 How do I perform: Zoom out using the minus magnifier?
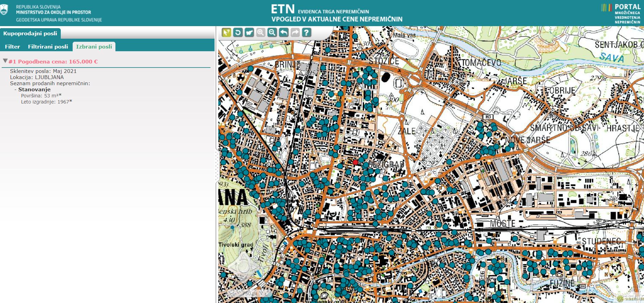pos(272,33)
